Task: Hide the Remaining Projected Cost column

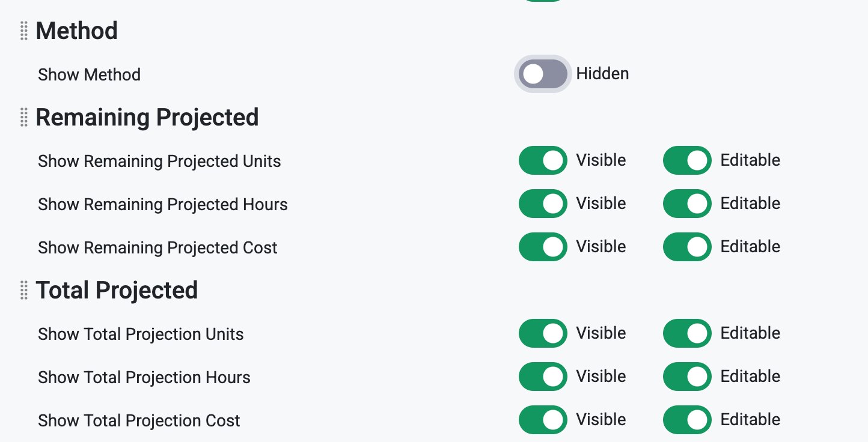Action: point(543,247)
